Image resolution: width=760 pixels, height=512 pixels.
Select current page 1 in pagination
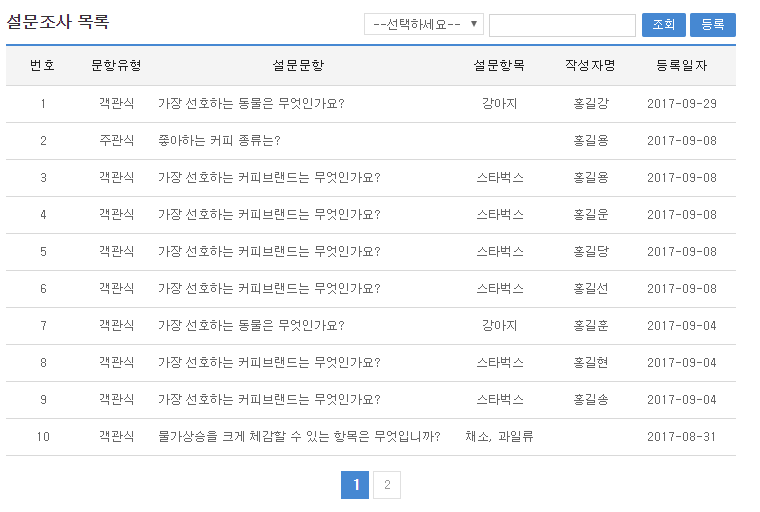(355, 486)
